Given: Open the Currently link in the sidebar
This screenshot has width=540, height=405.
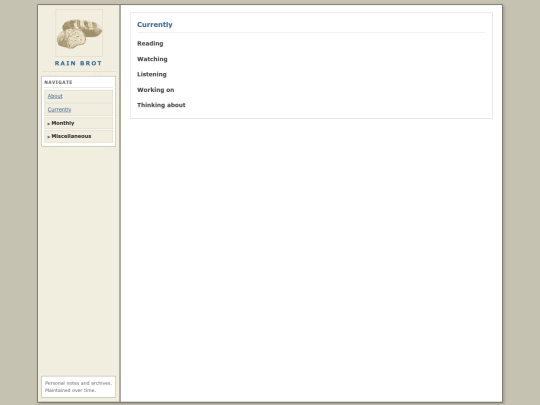Looking at the screenshot, I should point(60,110).
